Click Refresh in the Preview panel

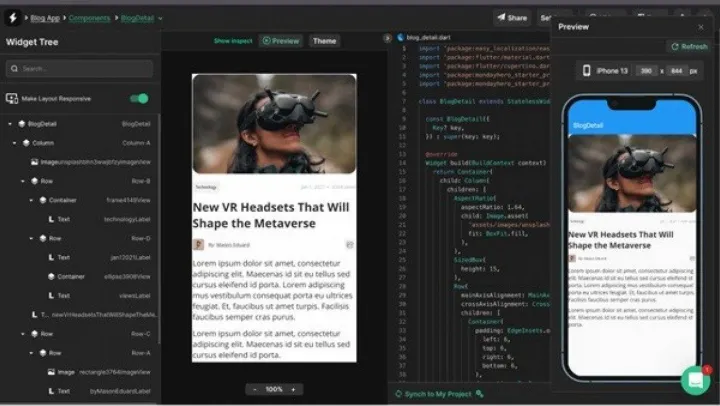click(688, 47)
